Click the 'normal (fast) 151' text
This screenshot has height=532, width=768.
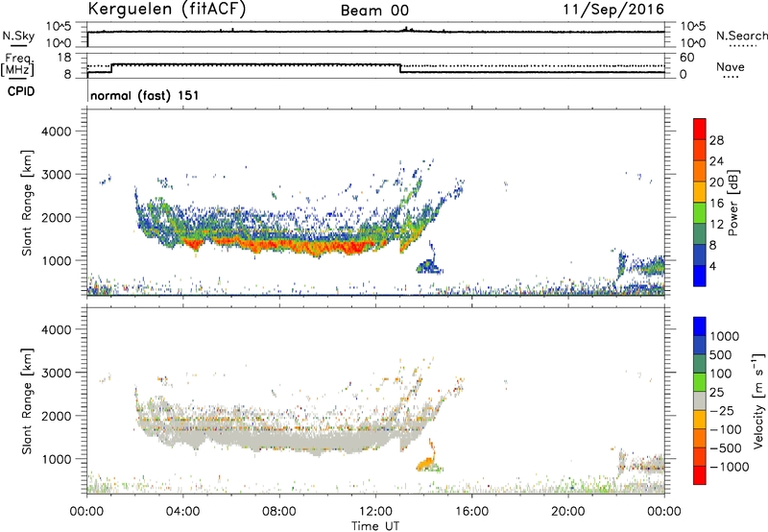click(145, 95)
